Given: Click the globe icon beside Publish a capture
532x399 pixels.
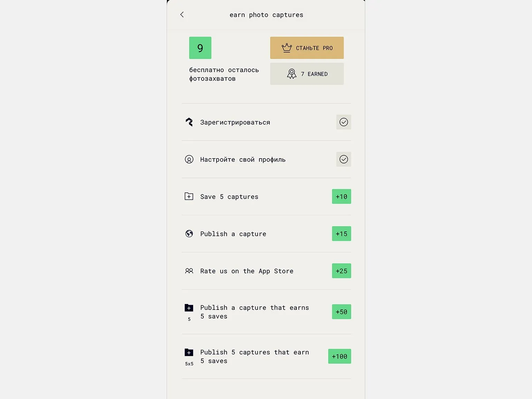Looking at the screenshot, I should coord(189,234).
